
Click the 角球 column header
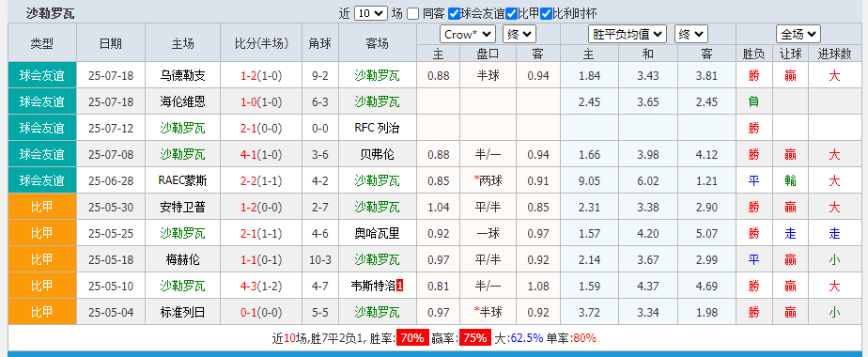(320, 43)
